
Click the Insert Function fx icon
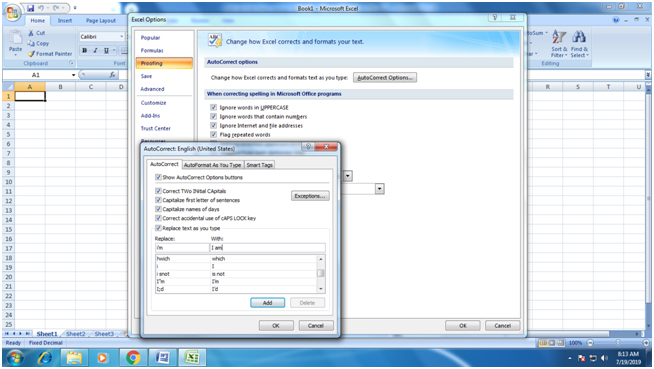tap(112, 75)
